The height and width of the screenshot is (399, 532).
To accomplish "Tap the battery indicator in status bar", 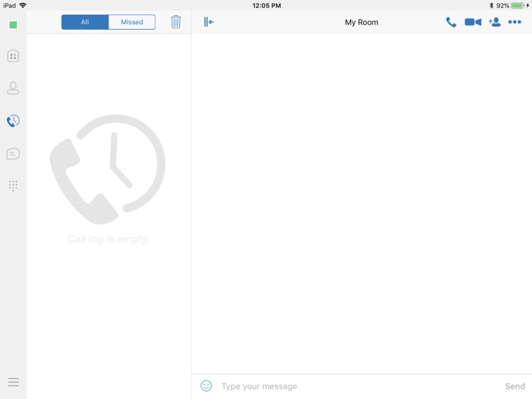I will (517, 6).
